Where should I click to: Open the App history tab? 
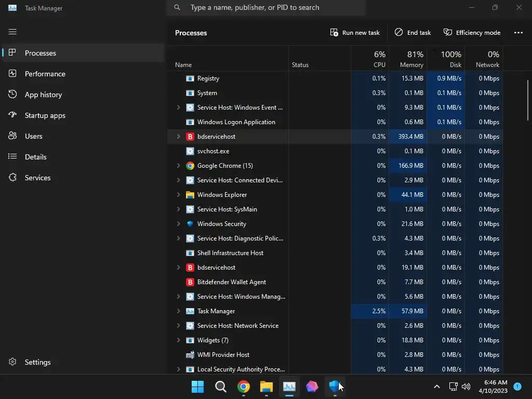pos(83,95)
